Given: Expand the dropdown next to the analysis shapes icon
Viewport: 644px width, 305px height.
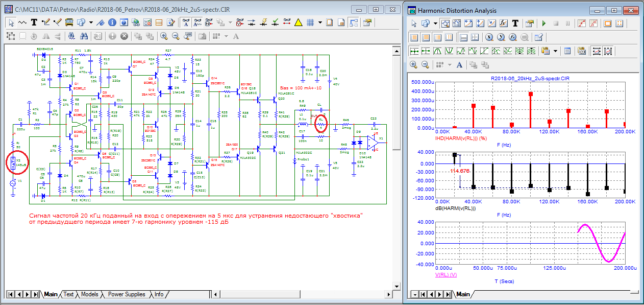Looking at the screenshot, I should click(x=435, y=24).
